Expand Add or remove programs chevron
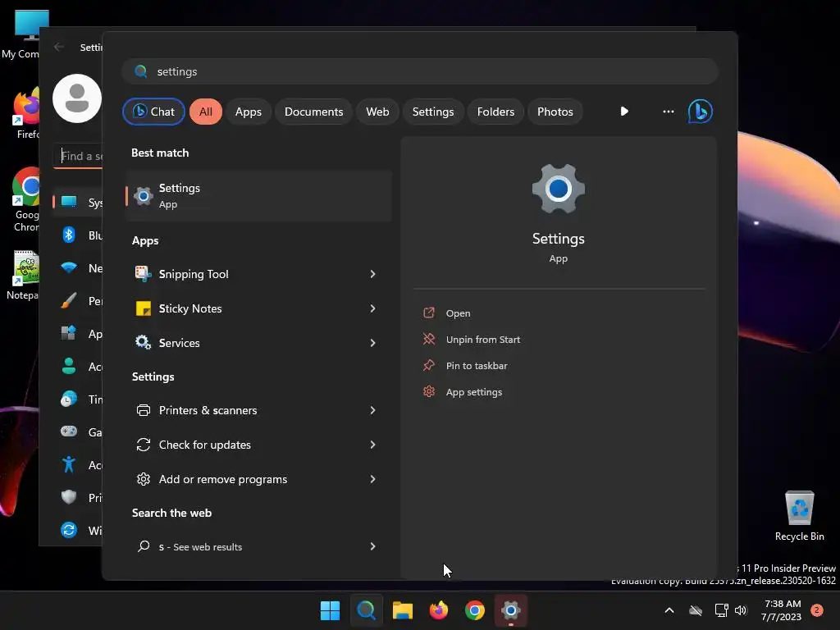 pyautogui.click(x=372, y=479)
